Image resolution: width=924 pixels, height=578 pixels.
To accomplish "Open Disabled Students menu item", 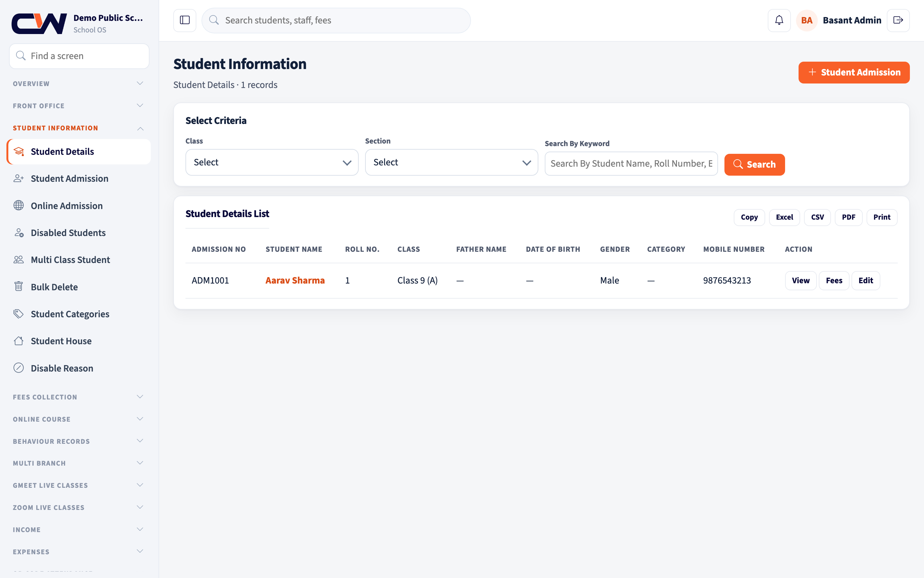I will [x=79, y=233].
